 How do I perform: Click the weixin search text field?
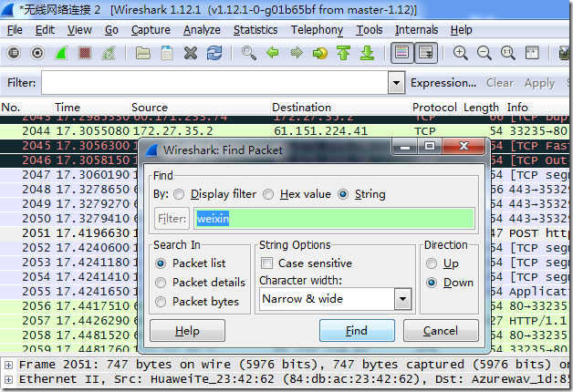click(334, 219)
